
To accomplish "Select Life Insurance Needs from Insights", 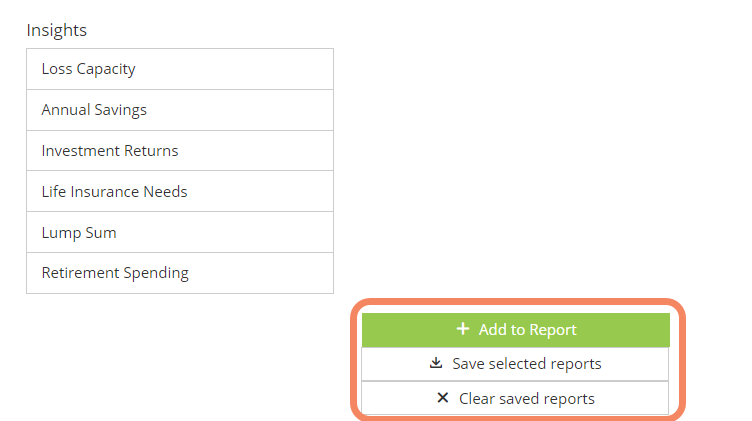I will (180, 191).
